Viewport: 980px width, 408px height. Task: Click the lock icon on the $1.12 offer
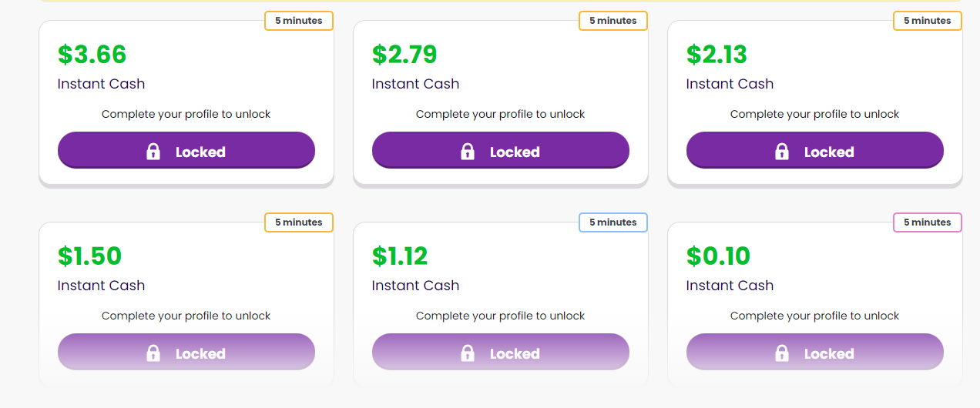tap(468, 353)
